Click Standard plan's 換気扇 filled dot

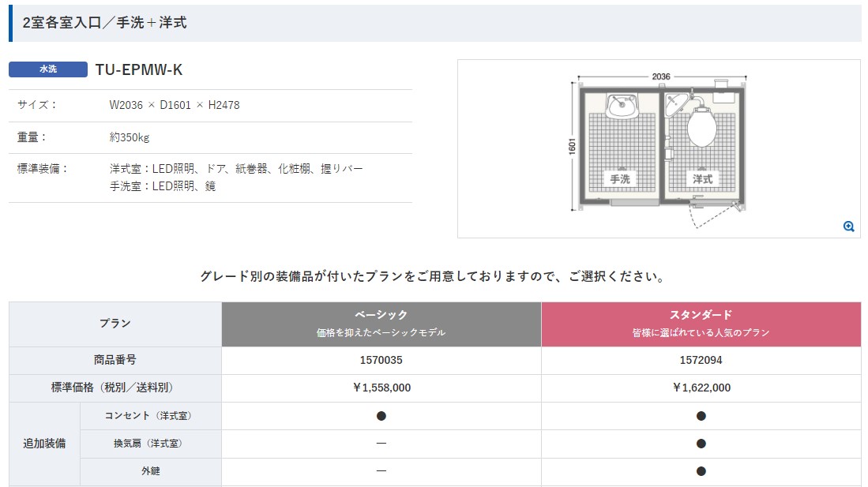[x=701, y=444]
